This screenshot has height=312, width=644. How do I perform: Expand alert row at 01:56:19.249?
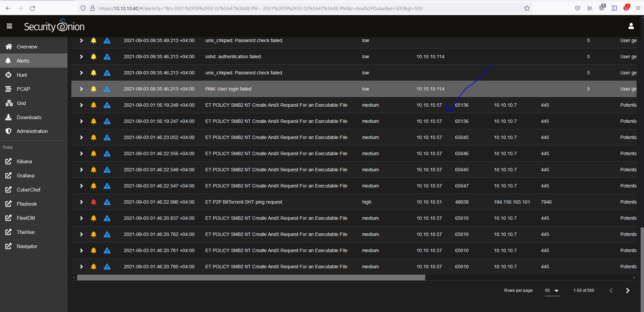coord(81,105)
